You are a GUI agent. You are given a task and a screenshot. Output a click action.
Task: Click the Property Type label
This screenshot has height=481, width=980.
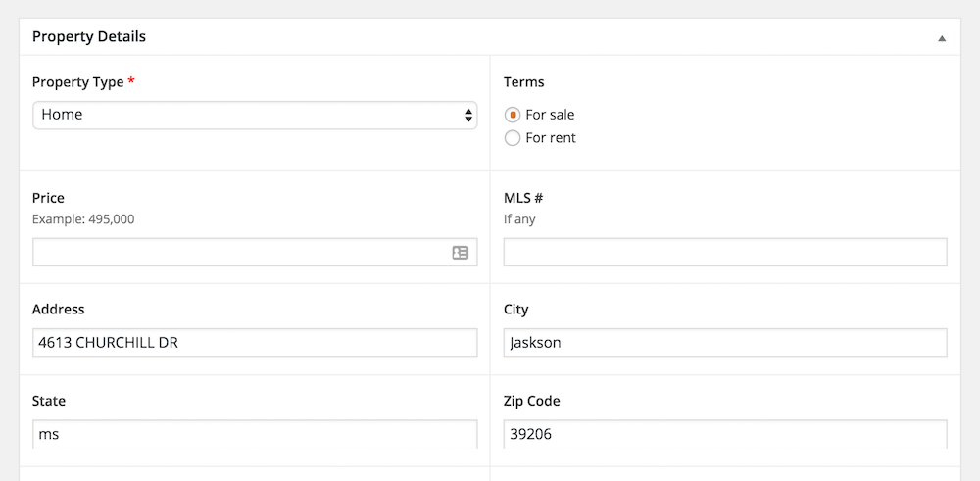[x=78, y=82]
